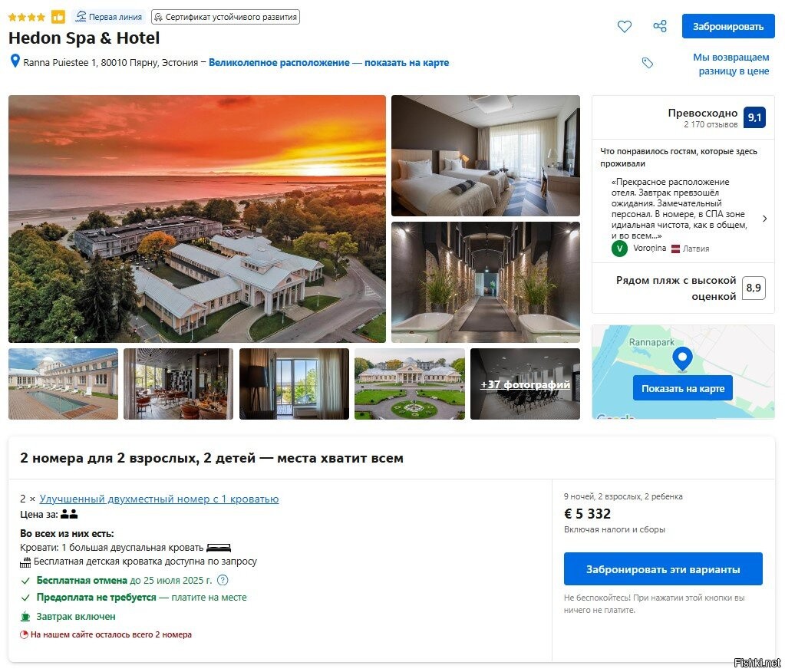Open Великолепное расположение — показать на карте link
This screenshot has height=672, width=785.
(x=328, y=63)
